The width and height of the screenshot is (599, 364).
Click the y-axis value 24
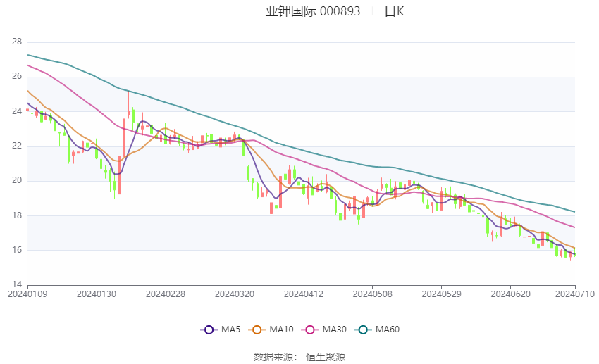click(17, 111)
